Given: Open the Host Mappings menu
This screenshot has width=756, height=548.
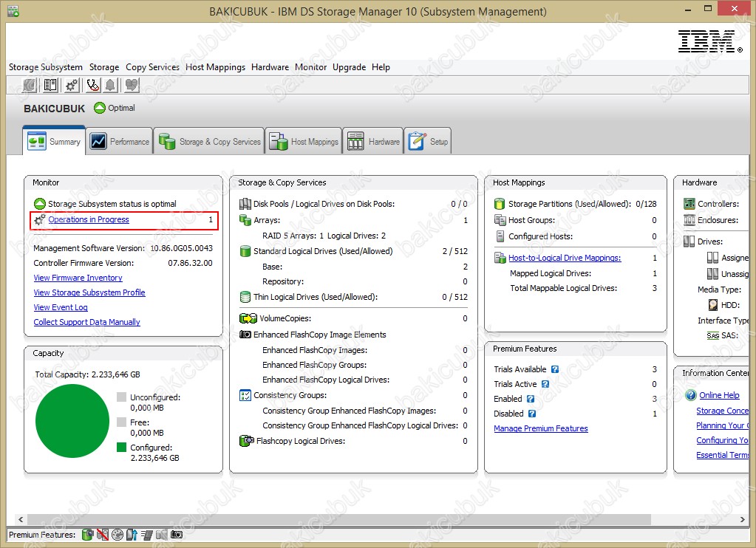Looking at the screenshot, I should coord(215,67).
